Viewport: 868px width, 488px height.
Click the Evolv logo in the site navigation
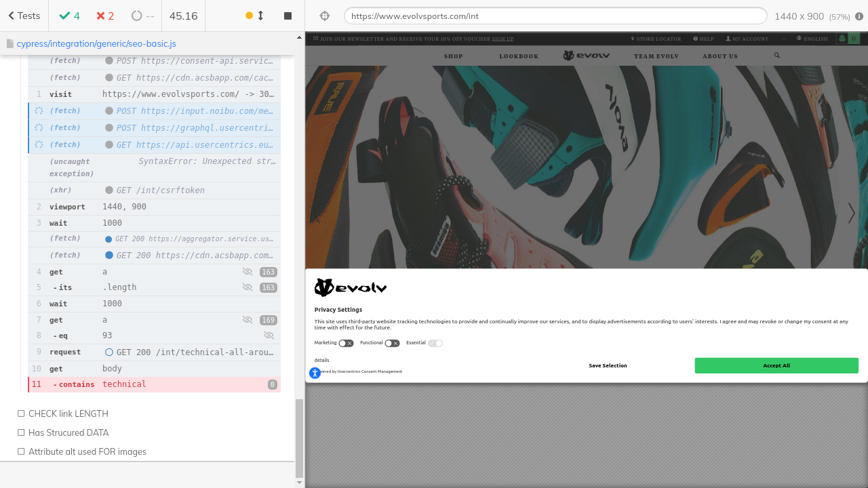pos(586,56)
